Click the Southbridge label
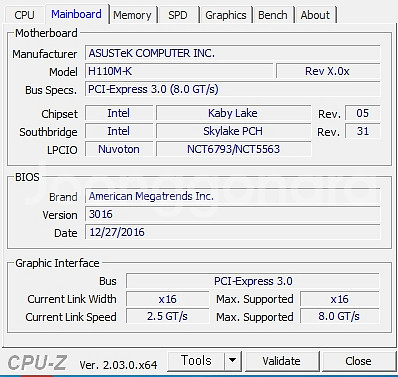This screenshot has width=398, height=377. 48,132
